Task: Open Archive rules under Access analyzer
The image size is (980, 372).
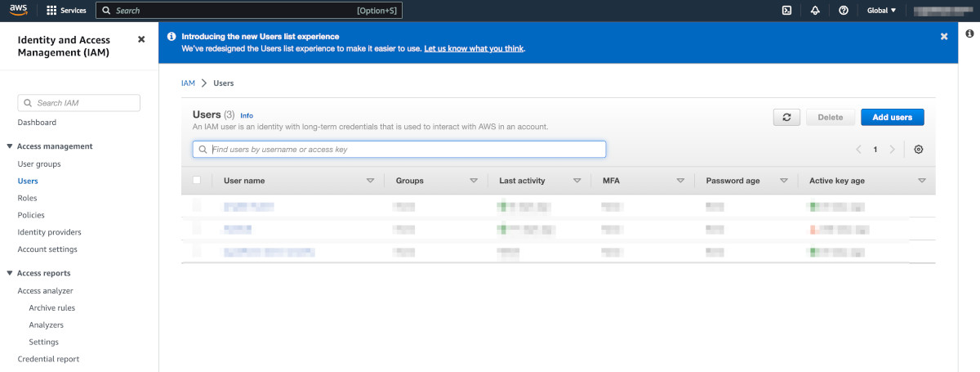Action: tap(52, 308)
